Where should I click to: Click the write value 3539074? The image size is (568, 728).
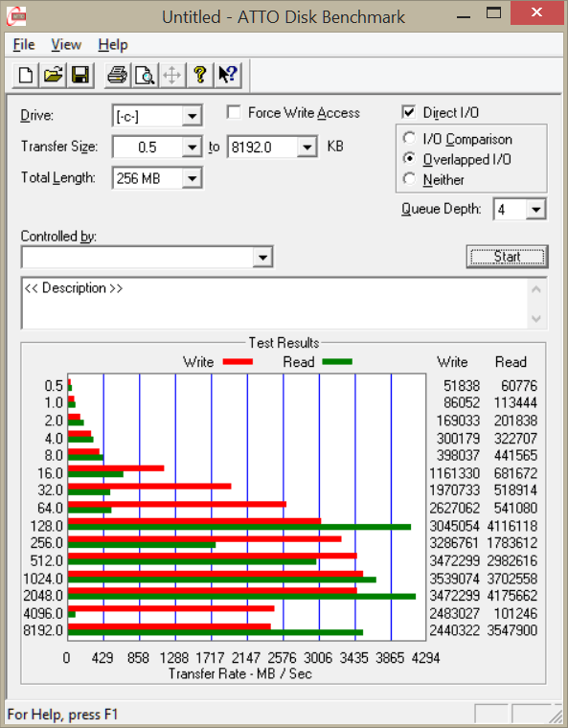pyautogui.click(x=454, y=579)
